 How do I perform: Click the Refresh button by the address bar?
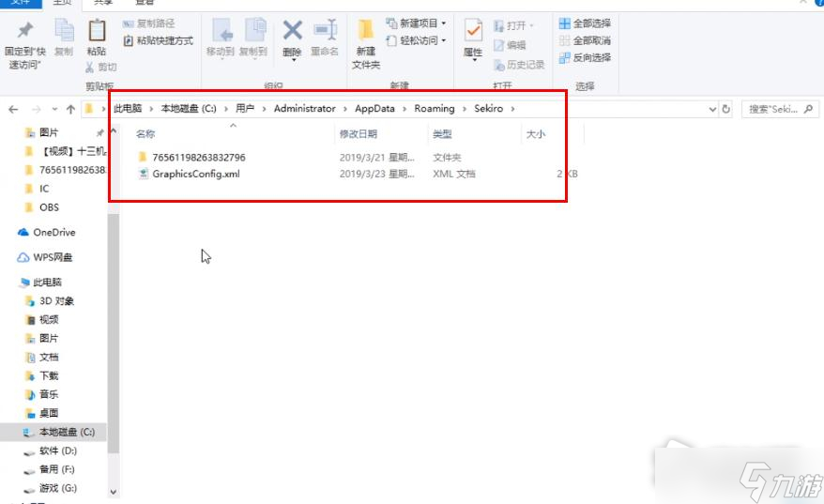[x=726, y=109]
